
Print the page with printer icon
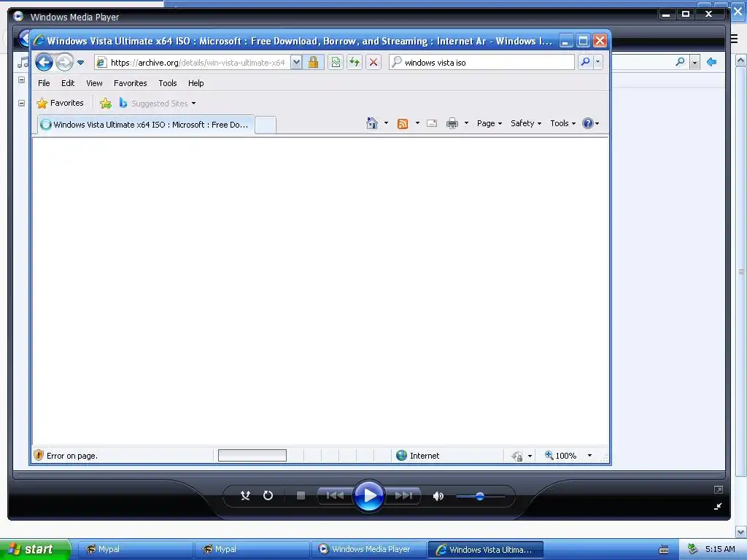452,124
